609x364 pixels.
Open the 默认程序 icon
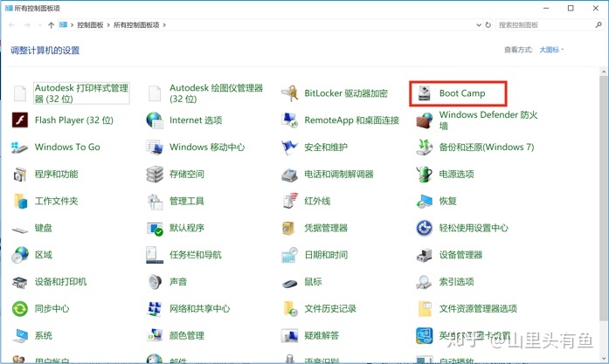[155, 228]
